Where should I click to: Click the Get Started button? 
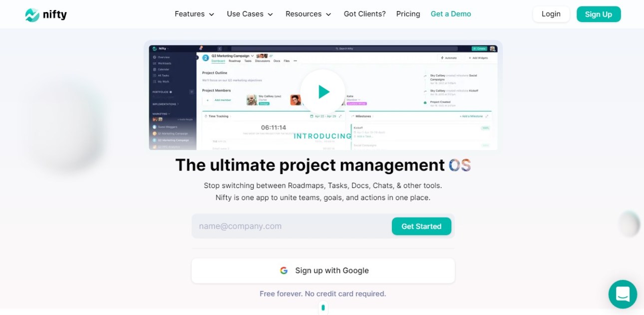421,226
